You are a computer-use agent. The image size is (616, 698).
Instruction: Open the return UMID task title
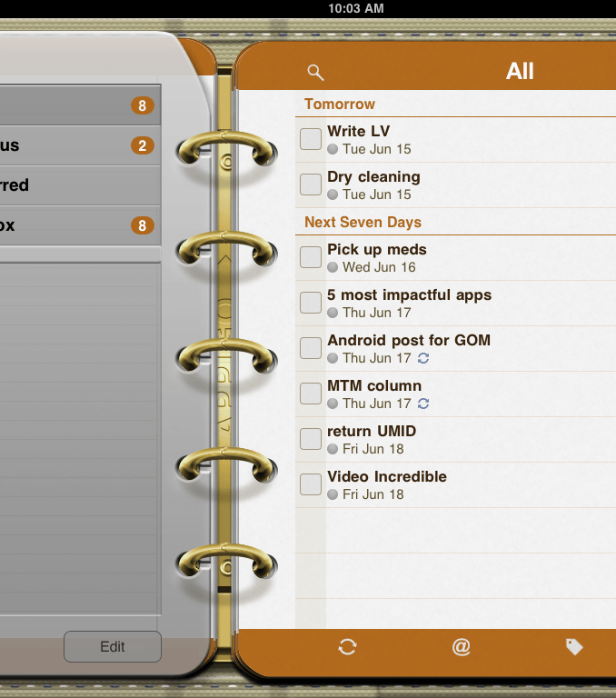[372, 431]
